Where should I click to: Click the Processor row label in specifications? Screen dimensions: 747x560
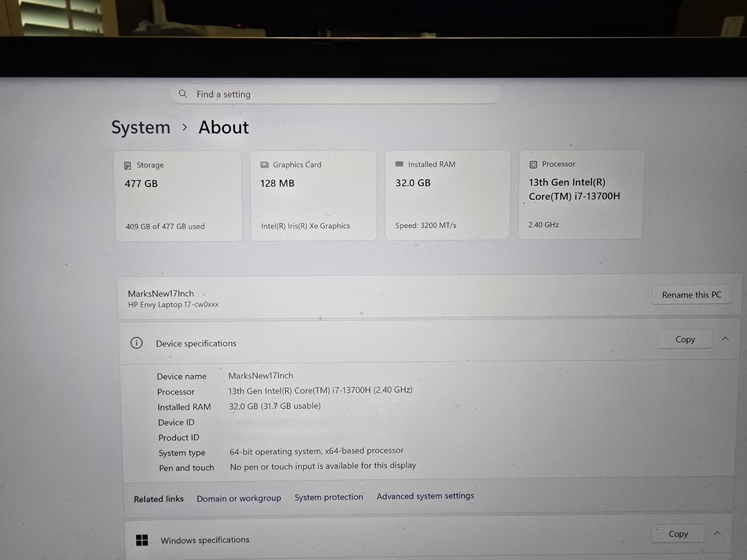coord(176,392)
